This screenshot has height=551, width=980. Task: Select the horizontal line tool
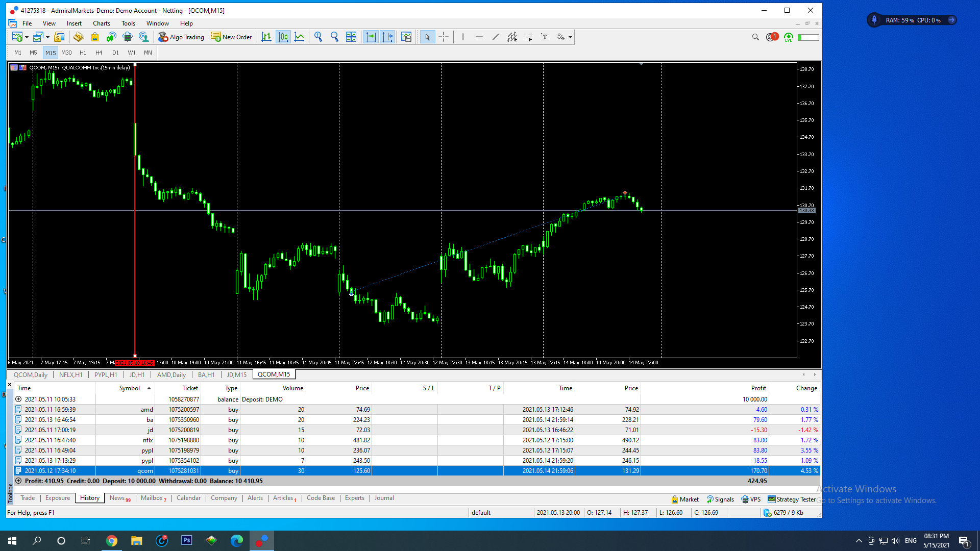click(x=479, y=37)
